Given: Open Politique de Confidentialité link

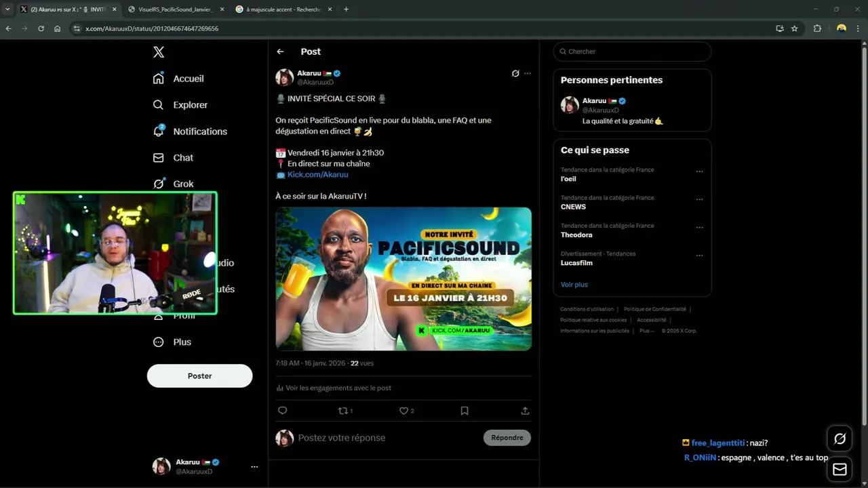Looking at the screenshot, I should pyautogui.click(x=655, y=309).
